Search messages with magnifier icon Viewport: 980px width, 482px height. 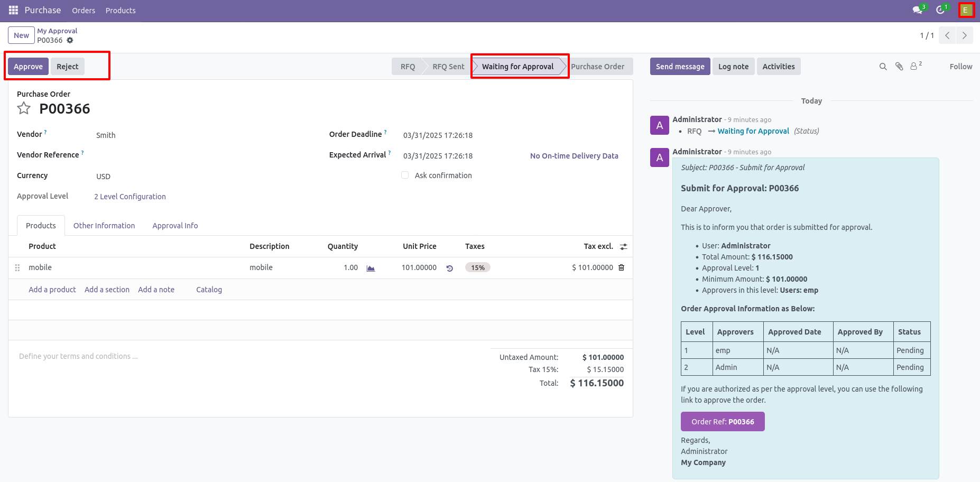(x=883, y=67)
